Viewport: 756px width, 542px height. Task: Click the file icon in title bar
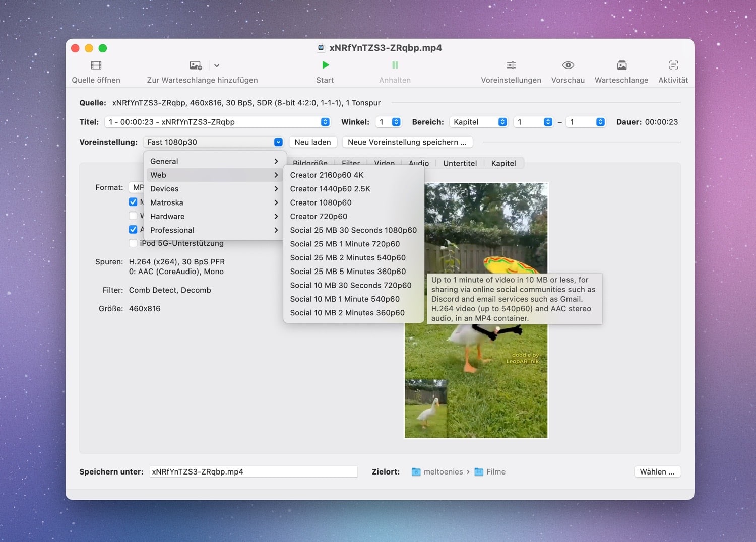tap(321, 48)
